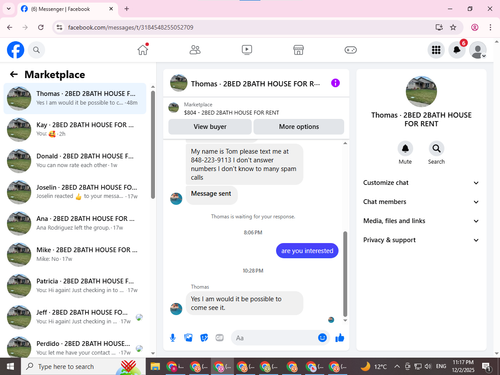Open the emoji picker in the message box
The image size is (500, 375).
pos(322,338)
